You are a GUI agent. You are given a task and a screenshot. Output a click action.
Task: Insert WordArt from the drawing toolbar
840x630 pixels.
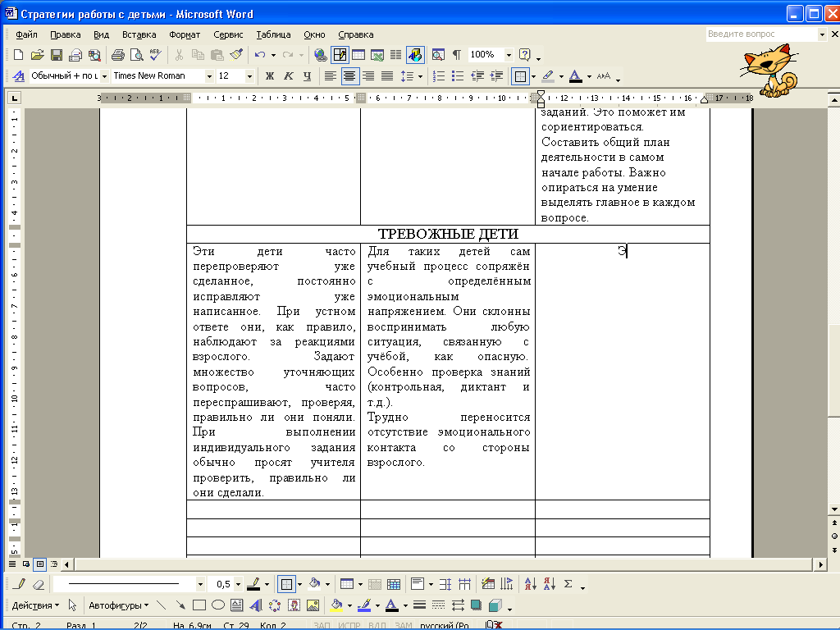[x=256, y=605]
